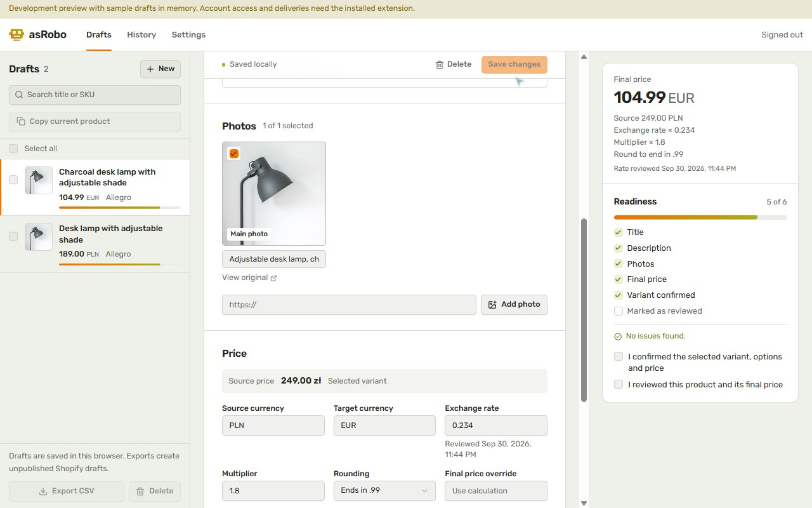The width and height of the screenshot is (812, 508).
Task: Check 'I reviewed this product and its final price'
Action: [619, 385]
